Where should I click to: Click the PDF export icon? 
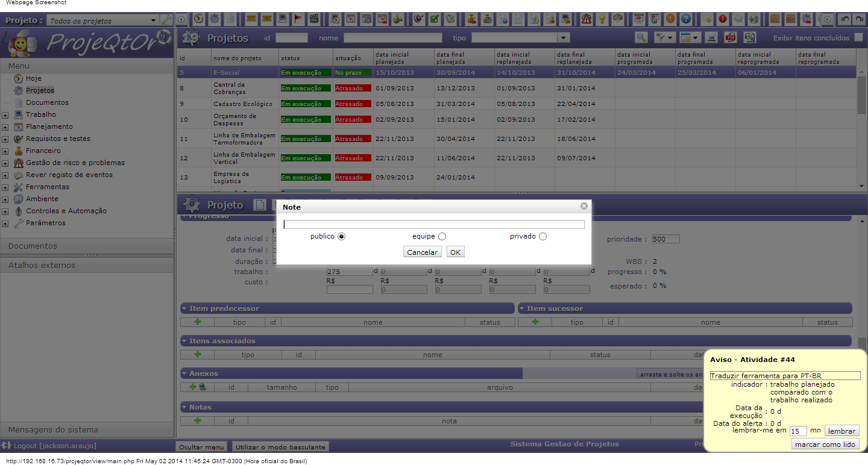pyautogui.click(x=730, y=37)
